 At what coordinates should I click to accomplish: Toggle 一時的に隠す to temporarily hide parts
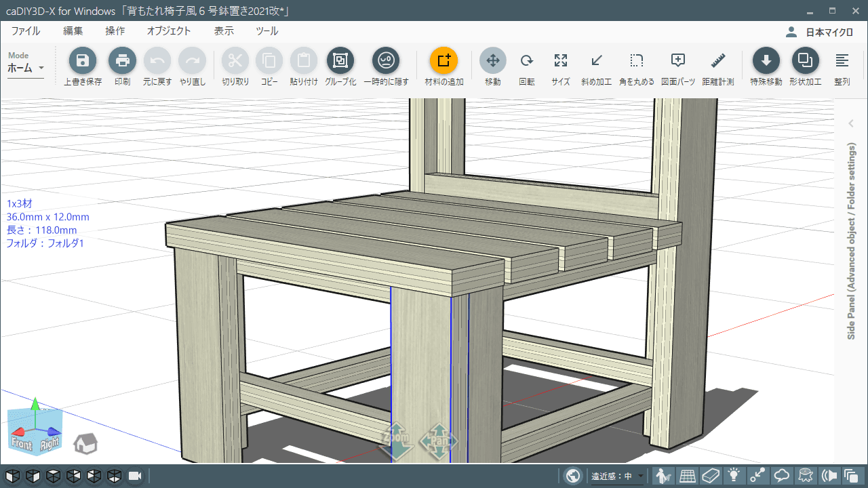[387, 66]
